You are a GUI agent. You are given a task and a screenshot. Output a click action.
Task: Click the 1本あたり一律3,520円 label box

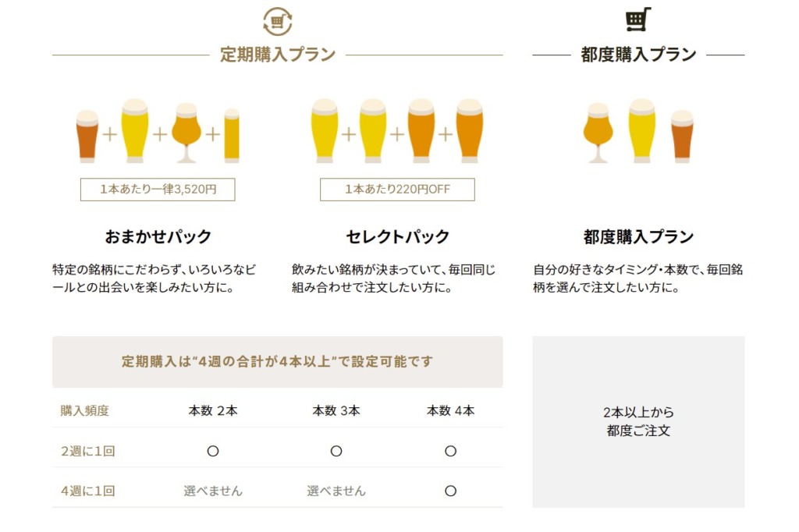point(158,190)
